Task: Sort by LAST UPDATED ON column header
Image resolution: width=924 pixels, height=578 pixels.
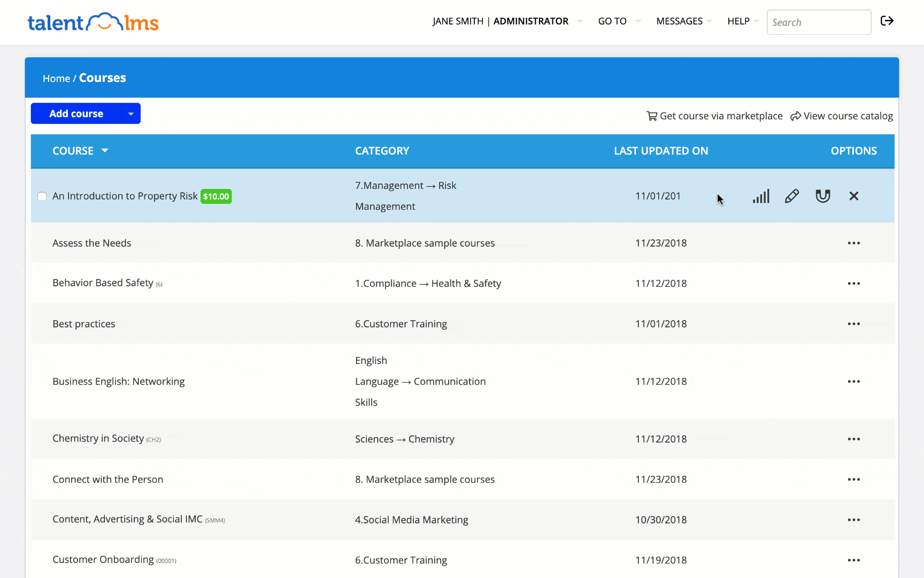Action: [661, 151]
